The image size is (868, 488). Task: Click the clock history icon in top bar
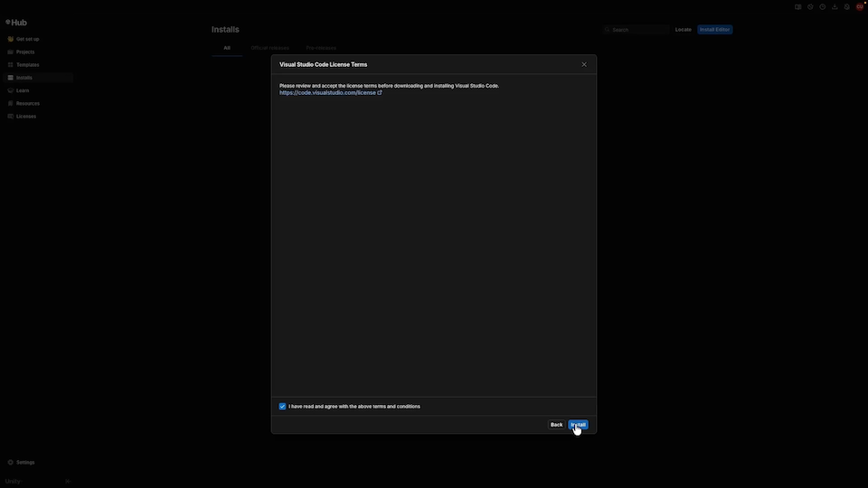pyautogui.click(x=823, y=7)
